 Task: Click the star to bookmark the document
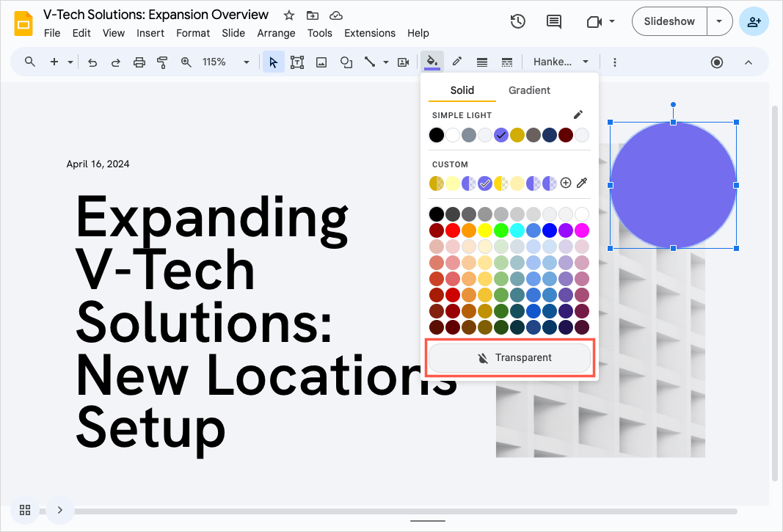point(289,15)
